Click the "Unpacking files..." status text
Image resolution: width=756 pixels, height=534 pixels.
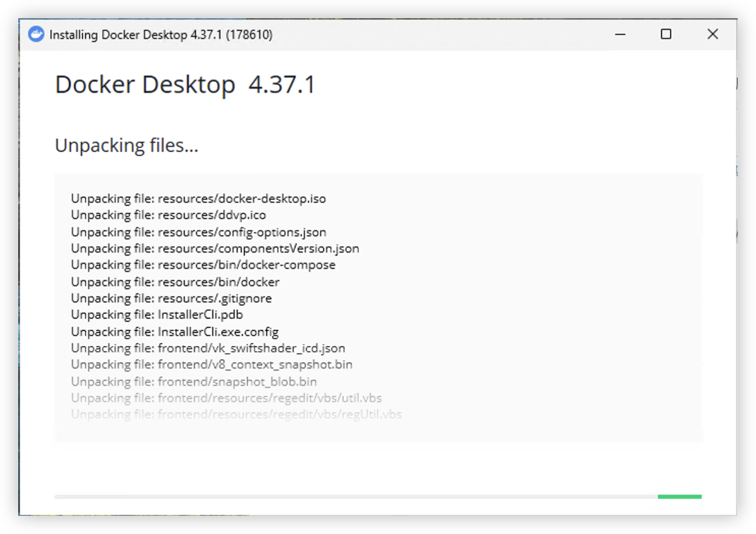[x=127, y=146]
